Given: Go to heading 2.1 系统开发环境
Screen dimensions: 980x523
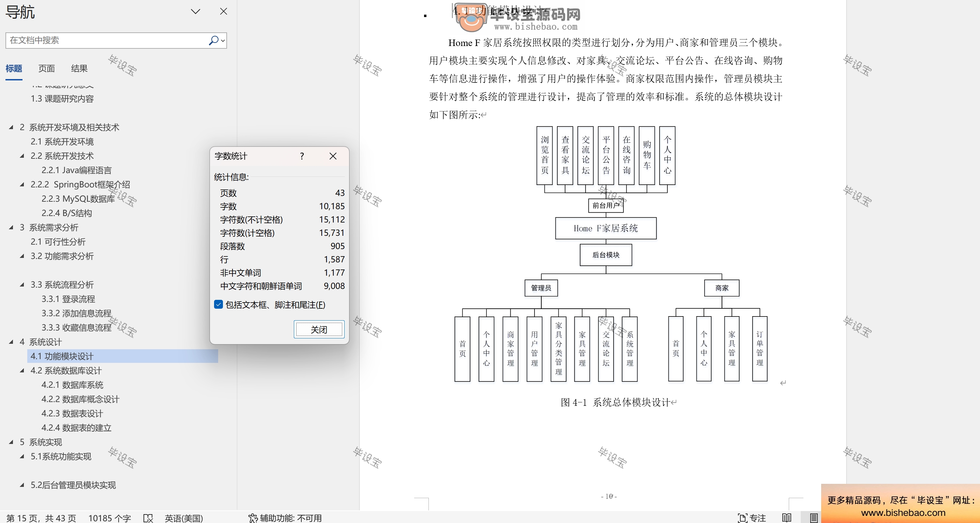Looking at the screenshot, I should click(x=62, y=141).
